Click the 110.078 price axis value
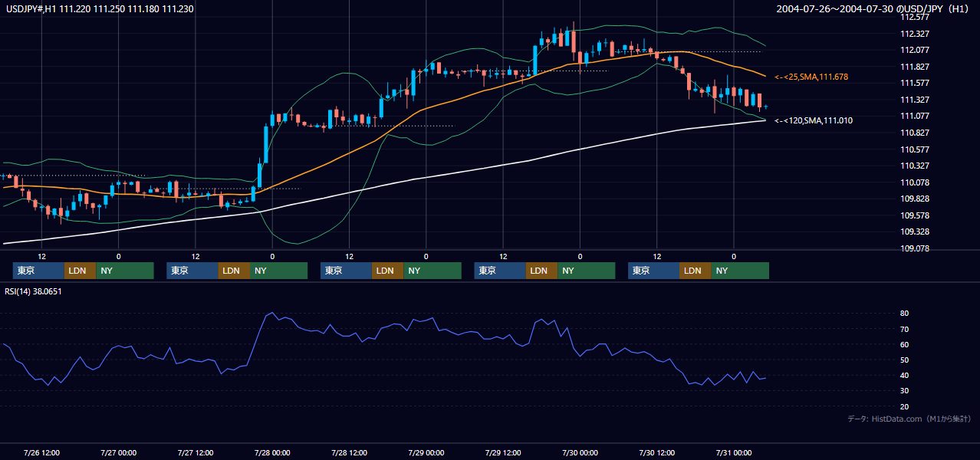The width and height of the screenshot is (980, 460). (x=914, y=182)
